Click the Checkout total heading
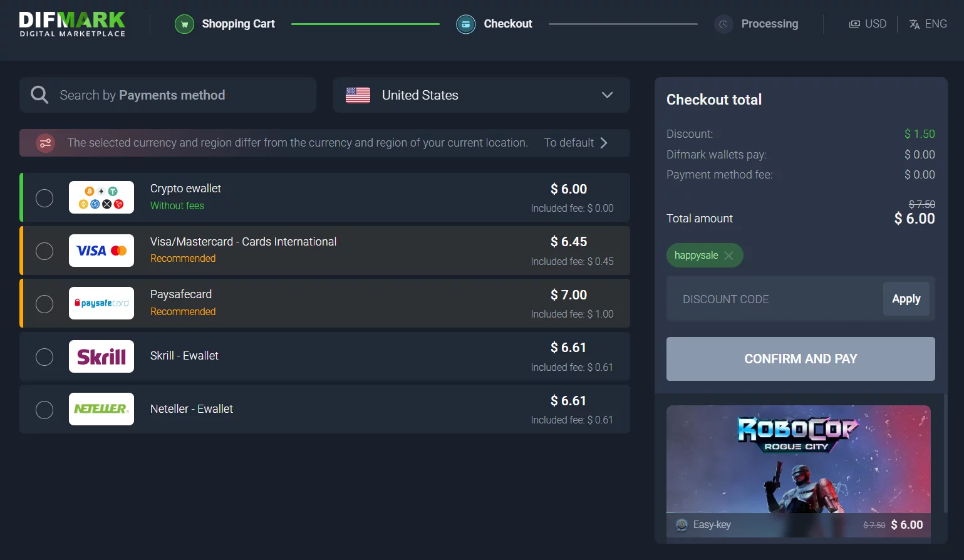This screenshot has width=964, height=560. click(714, 100)
